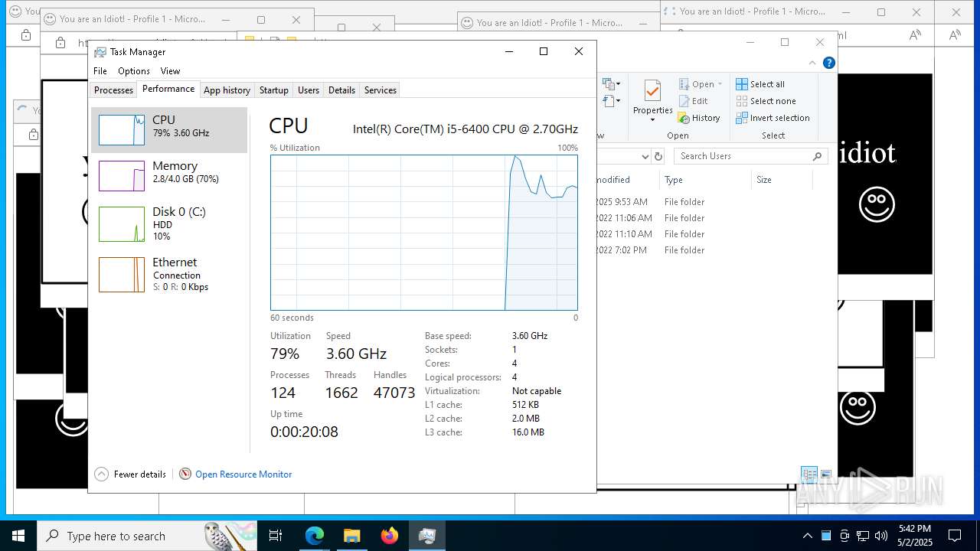Open the Options menu in Task Manager

click(x=134, y=71)
